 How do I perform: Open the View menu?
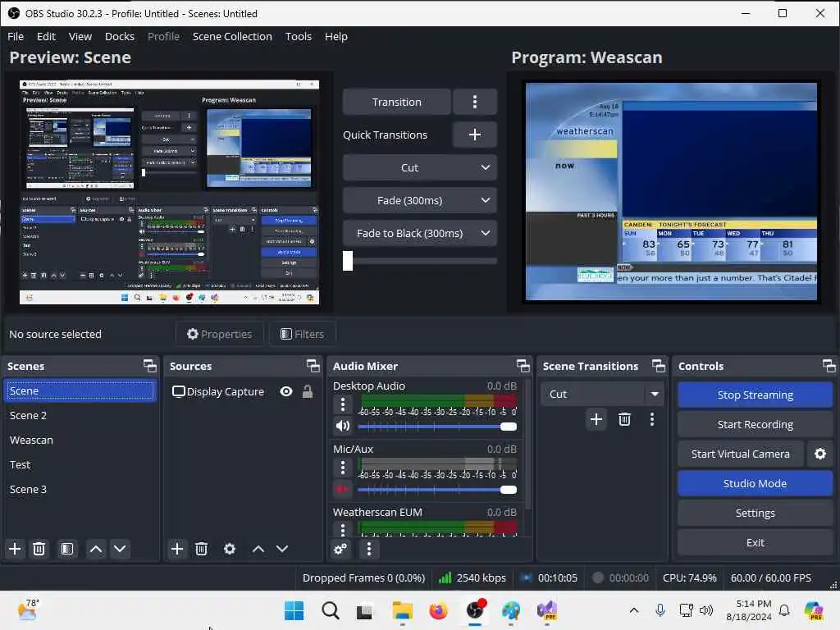(x=80, y=36)
